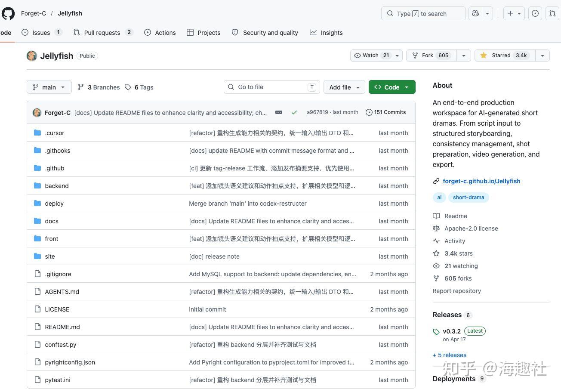Open the Forget-C owner breadcrumb
Screen dimensions: 561x392
tap(34, 13)
